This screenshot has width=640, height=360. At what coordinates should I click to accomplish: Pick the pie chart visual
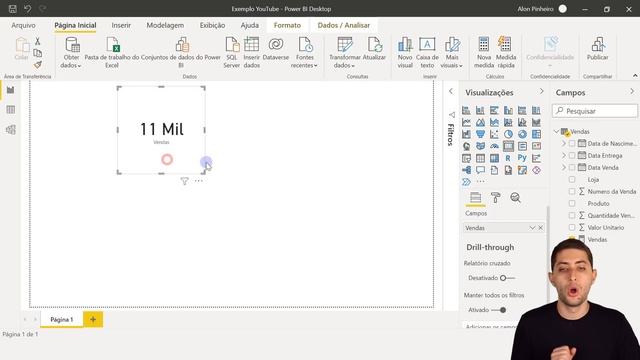[x=508, y=134]
